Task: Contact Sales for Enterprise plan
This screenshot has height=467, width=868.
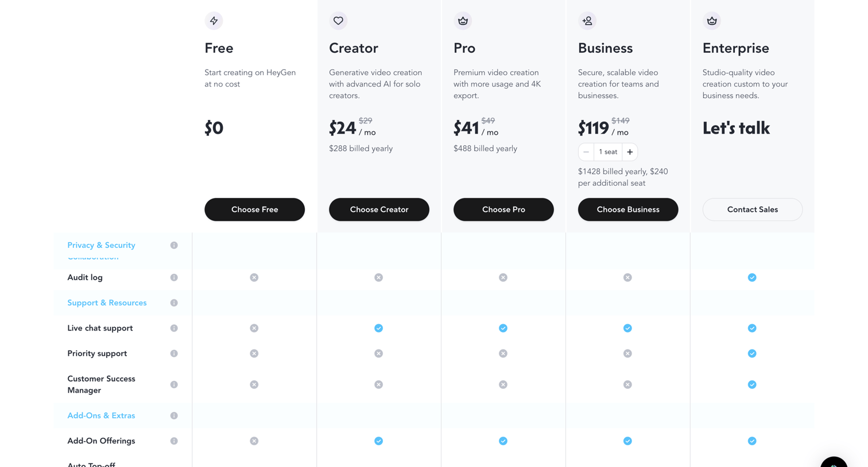Action: tap(753, 209)
